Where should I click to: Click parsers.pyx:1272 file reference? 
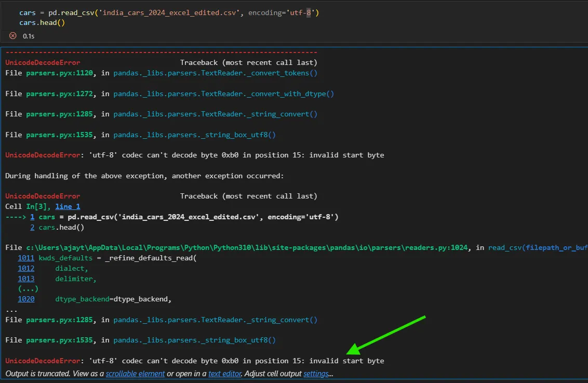pyautogui.click(x=59, y=94)
